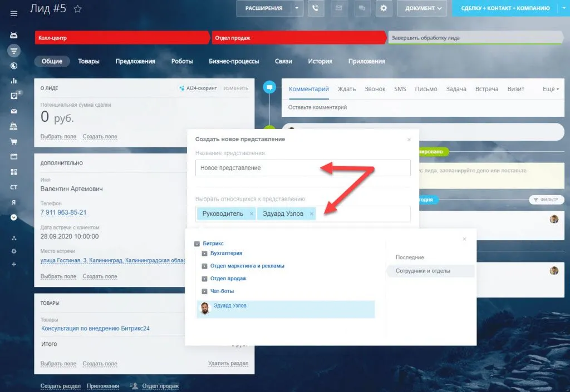Click the envelope mail icon in the left sidebar
570x392 pixels.
coord(14,111)
